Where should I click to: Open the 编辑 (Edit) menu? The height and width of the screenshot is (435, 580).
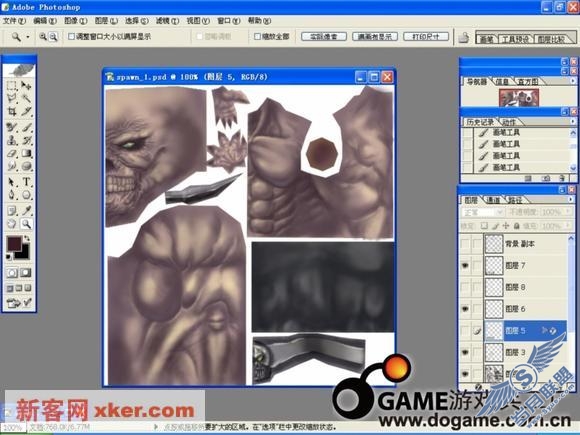[45, 21]
